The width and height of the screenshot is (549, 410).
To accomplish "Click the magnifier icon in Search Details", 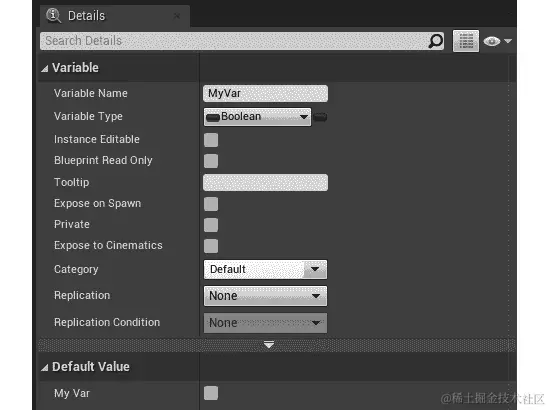I will click(x=436, y=41).
